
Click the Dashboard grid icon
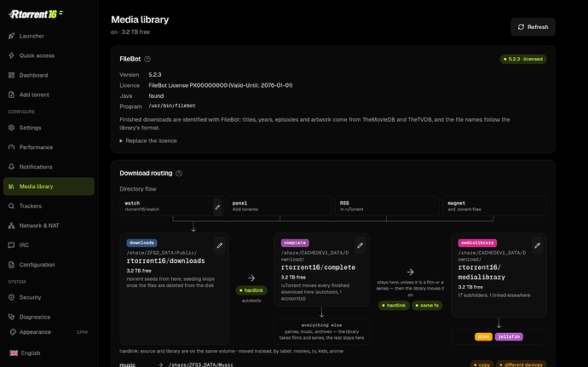point(12,75)
